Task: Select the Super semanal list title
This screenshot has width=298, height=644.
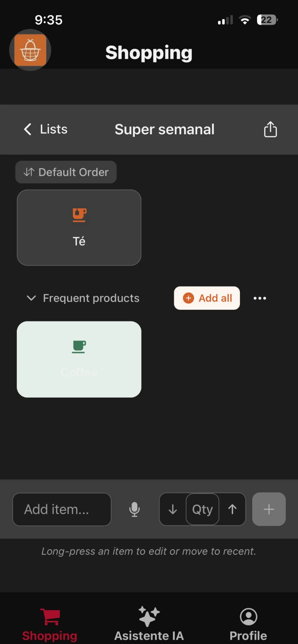Action: point(164,129)
